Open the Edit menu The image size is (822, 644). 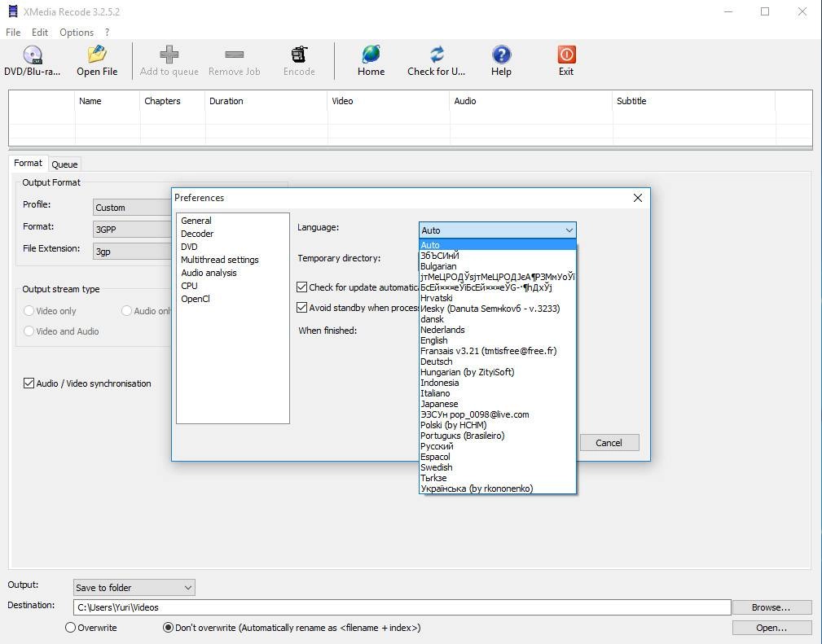click(40, 32)
